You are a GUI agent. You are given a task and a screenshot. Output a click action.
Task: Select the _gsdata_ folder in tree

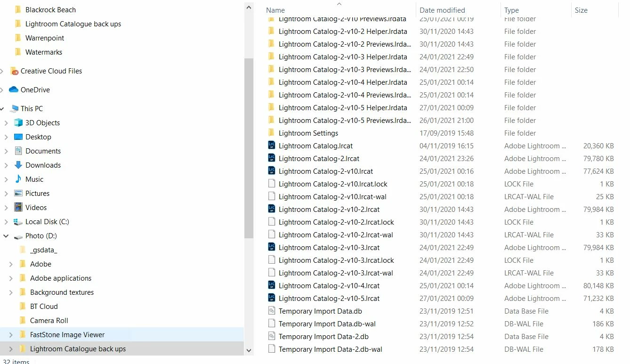[x=43, y=250]
